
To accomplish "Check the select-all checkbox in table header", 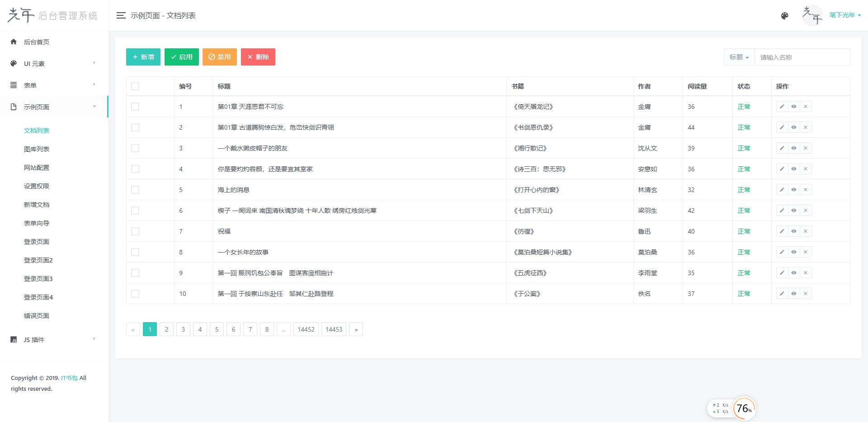I will pos(135,86).
